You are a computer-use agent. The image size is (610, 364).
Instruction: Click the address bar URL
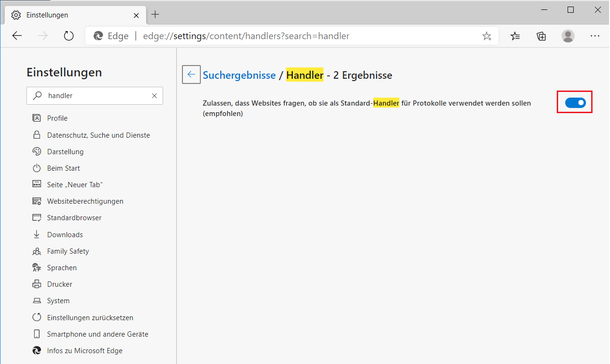246,36
